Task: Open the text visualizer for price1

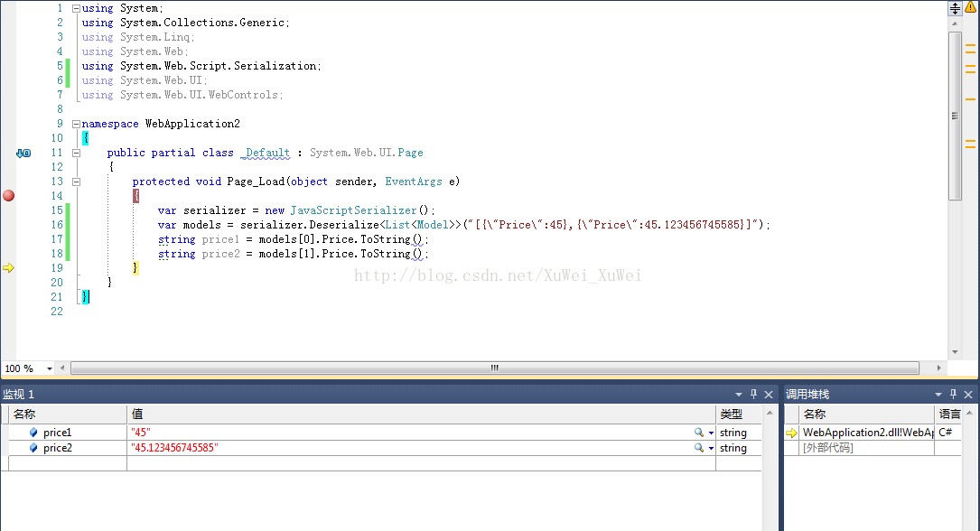Action: pyautogui.click(x=699, y=433)
